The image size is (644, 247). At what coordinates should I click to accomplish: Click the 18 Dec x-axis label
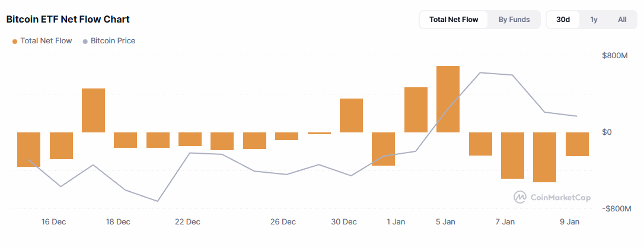(118, 222)
